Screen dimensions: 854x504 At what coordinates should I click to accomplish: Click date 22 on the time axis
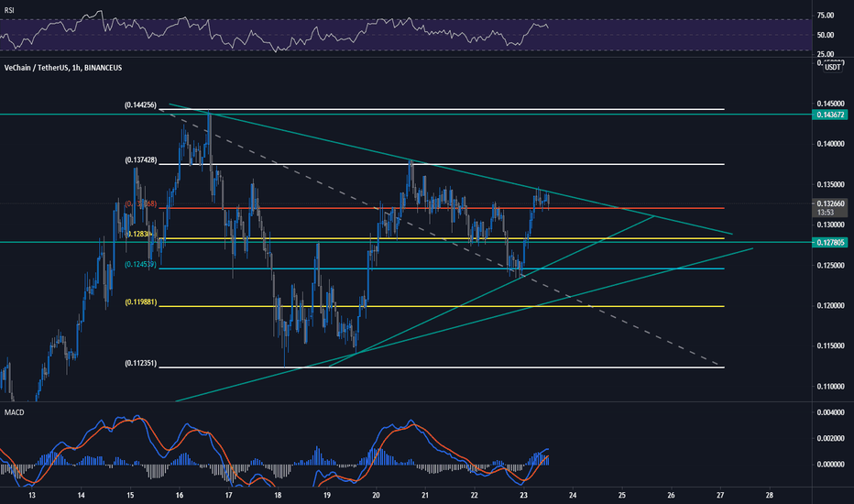pos(475,495)
